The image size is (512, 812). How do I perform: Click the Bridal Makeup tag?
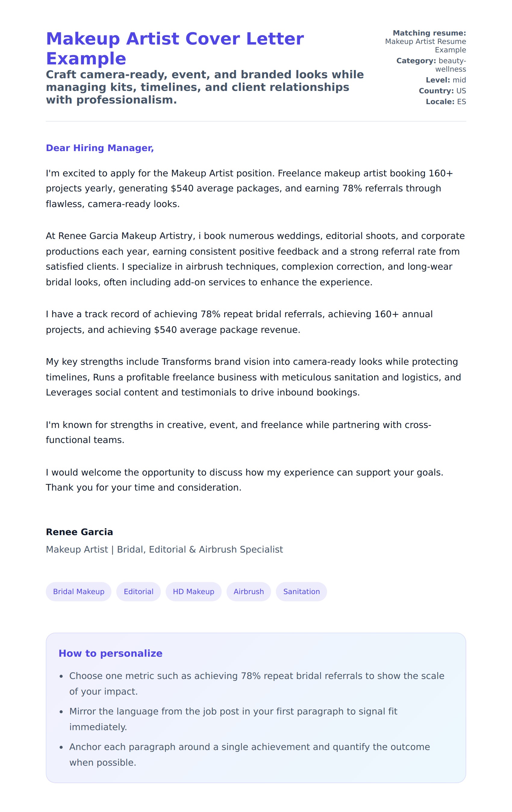tap(79, 591)
